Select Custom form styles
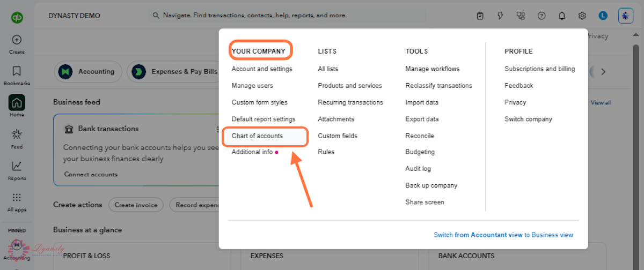The height and width of the screenshot is (270, 644). click(260, 102)
